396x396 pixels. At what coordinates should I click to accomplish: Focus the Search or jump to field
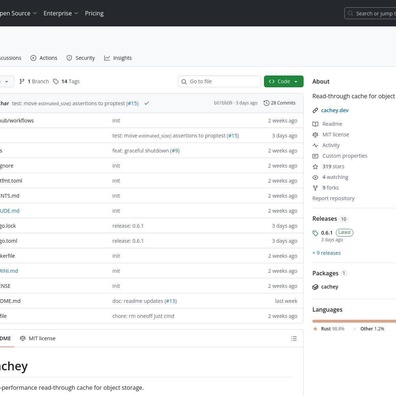tap(370, 14)
